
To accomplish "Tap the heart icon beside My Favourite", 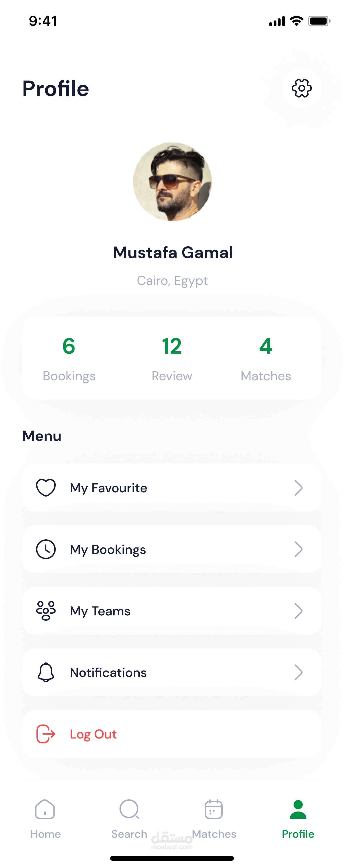I will pyautogui.click(x=46, y=488).
